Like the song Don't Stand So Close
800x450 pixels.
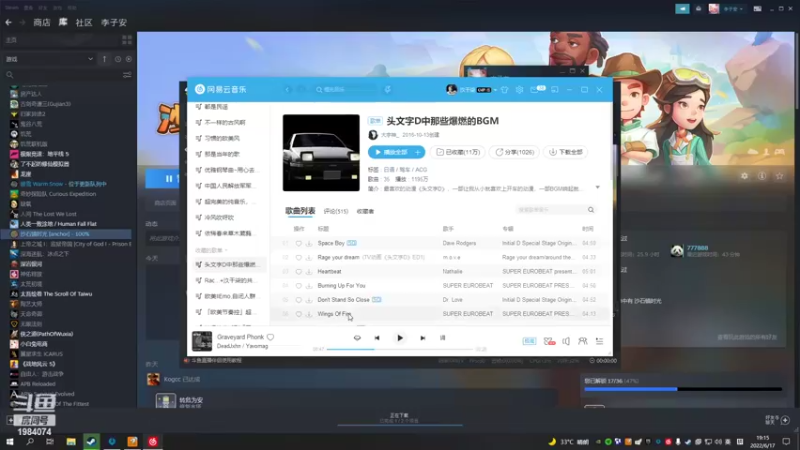pos(298,299)
